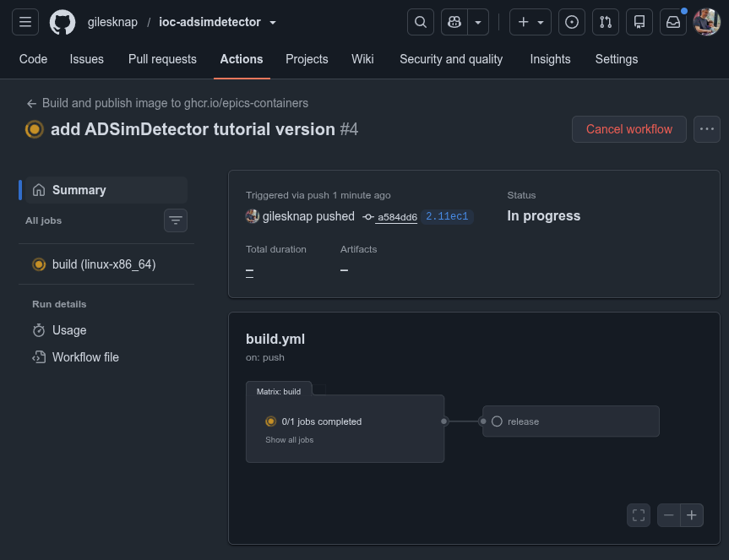
Task: Open the a584dd6 commit link
Action: 397,217
